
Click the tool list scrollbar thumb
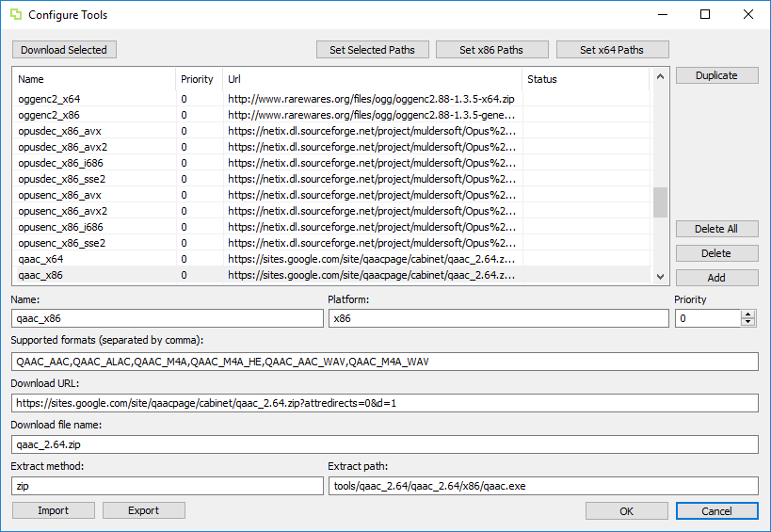coord(660,202)
